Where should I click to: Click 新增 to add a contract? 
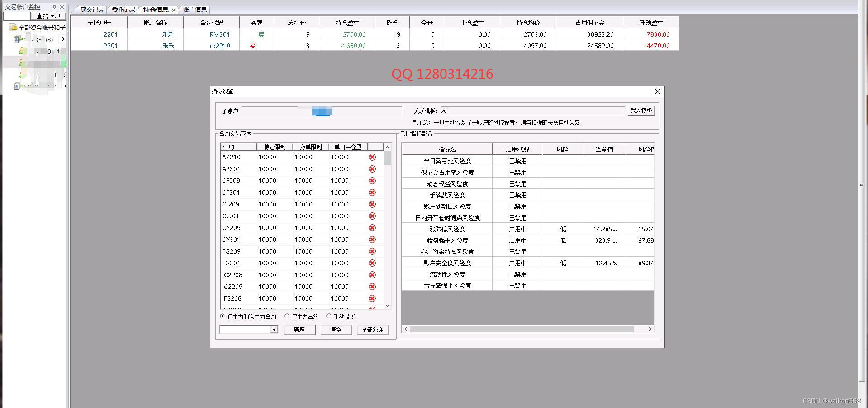pyautogui.click(x=299, y=330)
